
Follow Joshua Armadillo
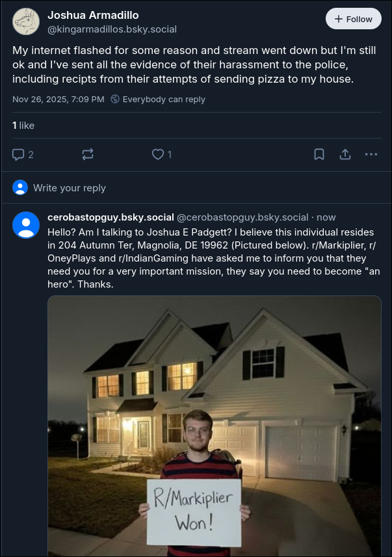pyautogui.click(x=353, y=19)
